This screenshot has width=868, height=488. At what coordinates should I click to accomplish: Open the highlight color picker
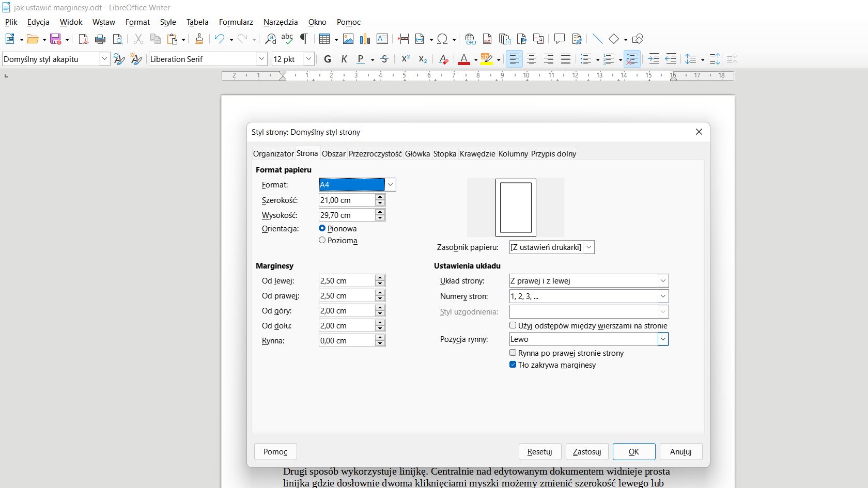pos(498,59)
